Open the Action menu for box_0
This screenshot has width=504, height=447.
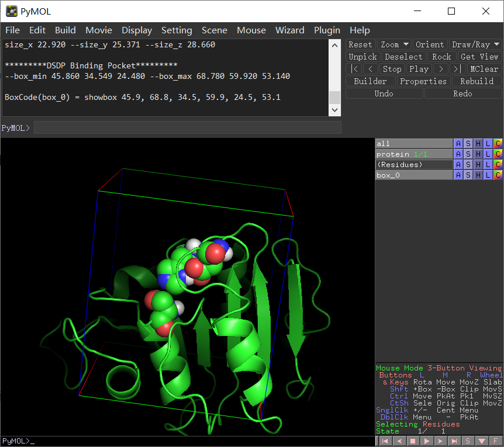[458, 175]
